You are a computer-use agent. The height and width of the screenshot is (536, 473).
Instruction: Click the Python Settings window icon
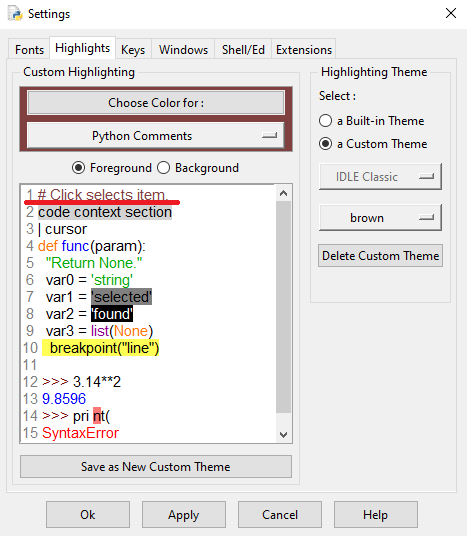tap(15, 13)
